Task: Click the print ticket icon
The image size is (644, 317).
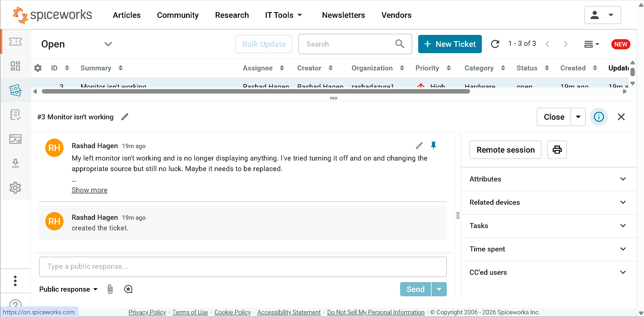Action: pyautogui.click(x=557, y=150)
